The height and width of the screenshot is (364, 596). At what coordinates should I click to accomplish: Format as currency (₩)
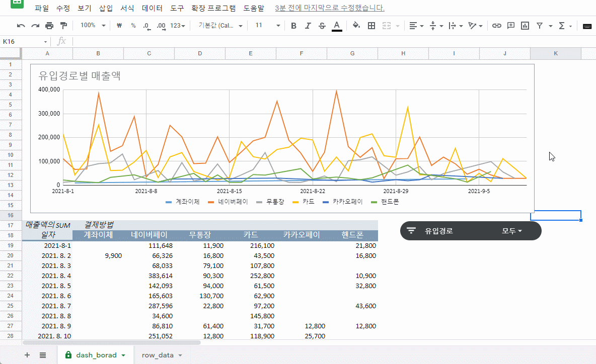click(x=119, y=26)
